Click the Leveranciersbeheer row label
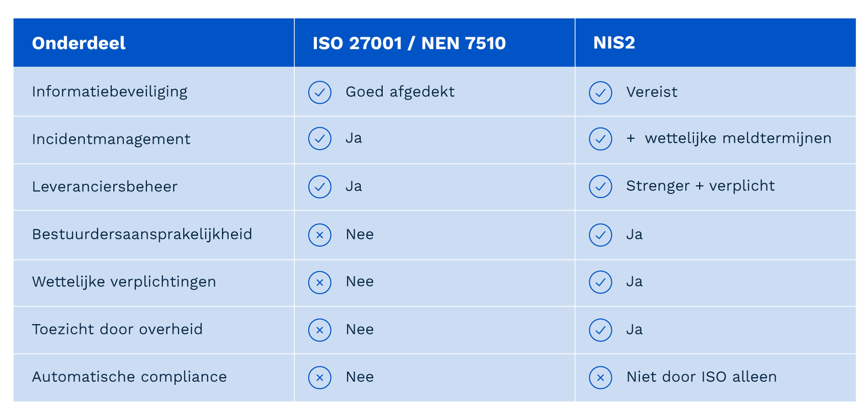This screenshot has height=417, width=868. pos(105,187)
